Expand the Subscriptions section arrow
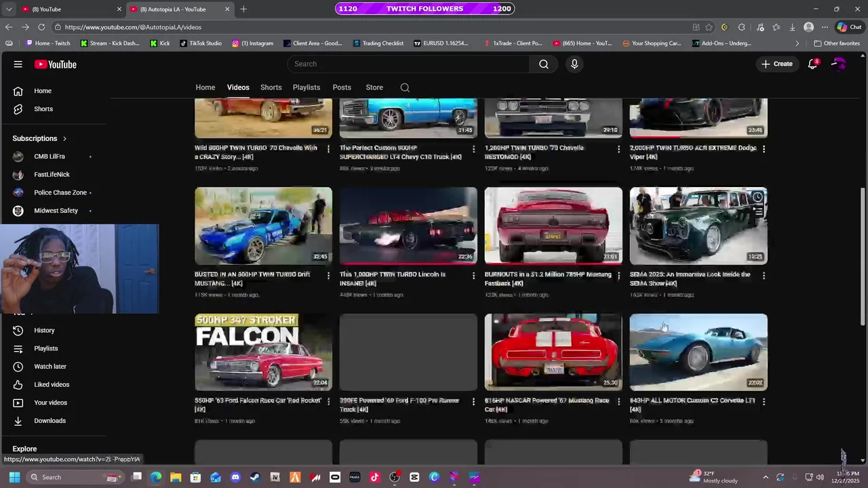This screenshot has width=868, height=488. (64, 138)
